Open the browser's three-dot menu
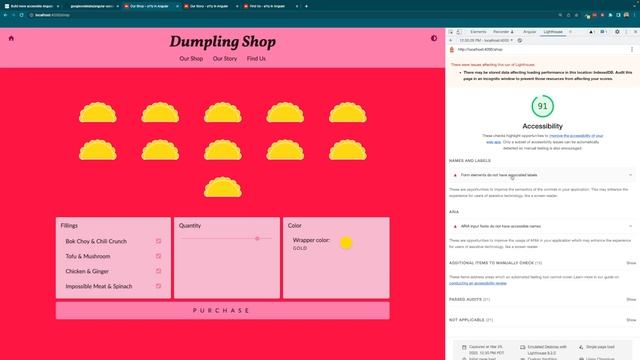Viewport: 640px width, 360px height. click(635, 15)
